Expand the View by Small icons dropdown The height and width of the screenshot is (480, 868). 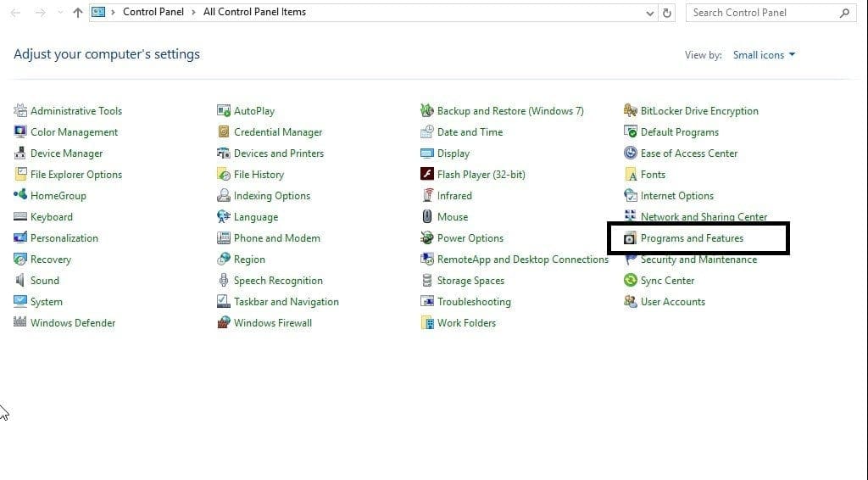764,55
